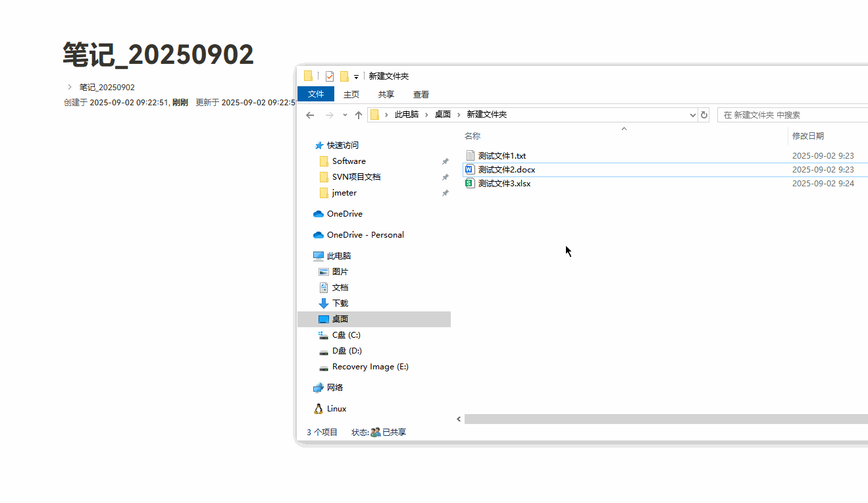Click the back navigation arrow

coord(310,115)
